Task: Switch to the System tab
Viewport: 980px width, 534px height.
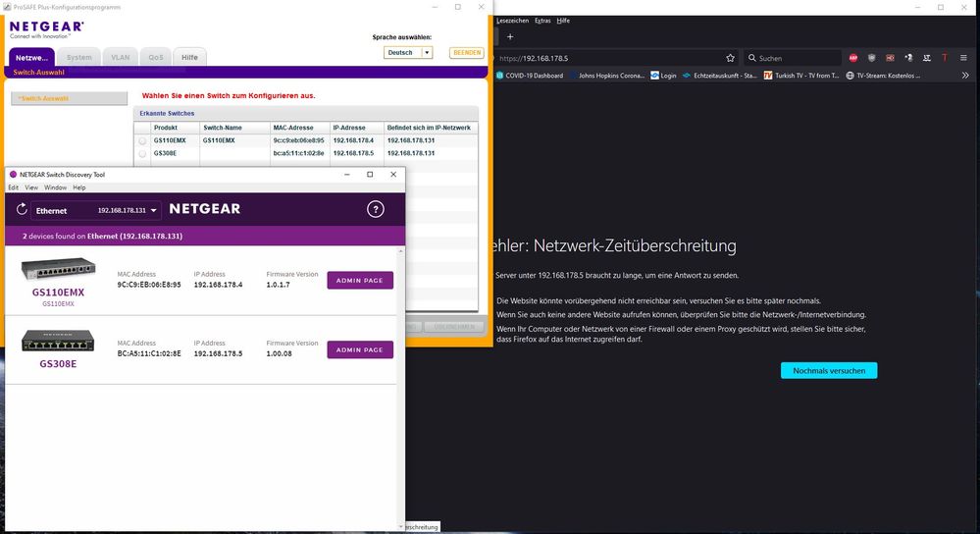Action: (78, 57)
